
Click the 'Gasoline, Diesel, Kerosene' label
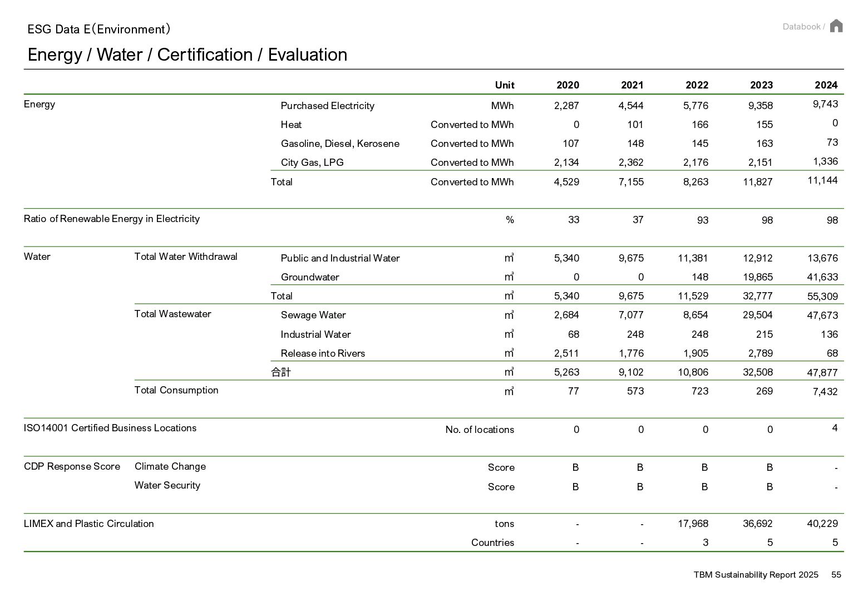(x=340, y=144)
